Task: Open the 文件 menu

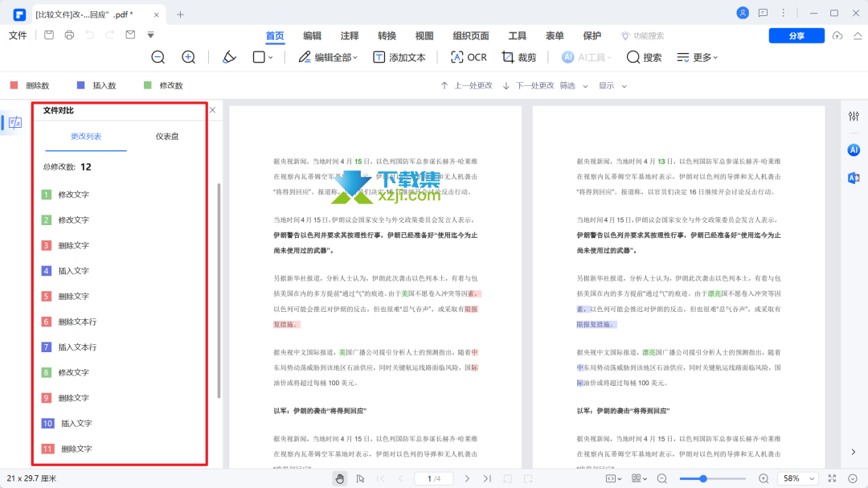Action: (18, 35)
